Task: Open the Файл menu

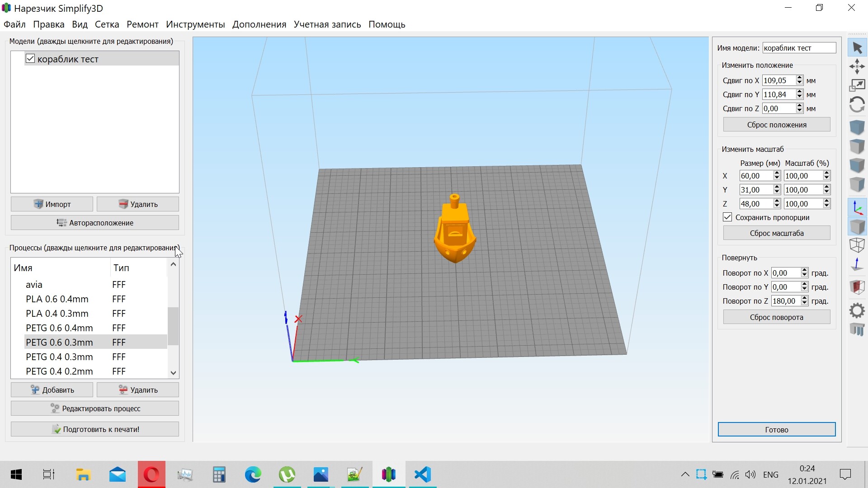Action: [x=14, y=24]
